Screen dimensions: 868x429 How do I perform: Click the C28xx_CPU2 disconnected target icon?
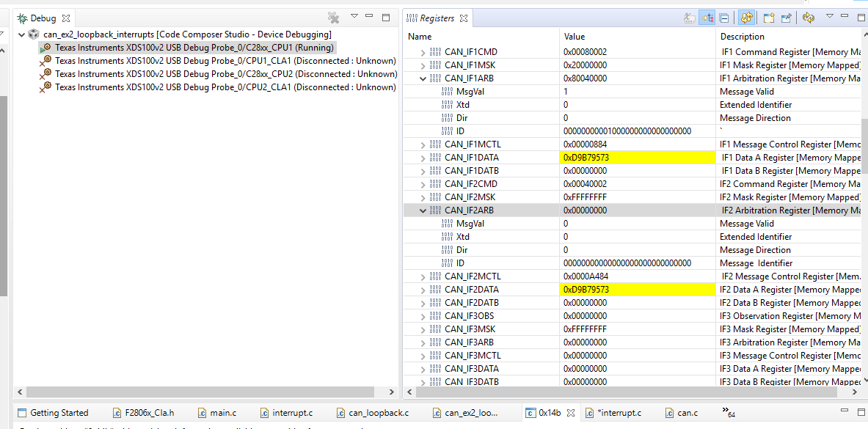(46, 74)
